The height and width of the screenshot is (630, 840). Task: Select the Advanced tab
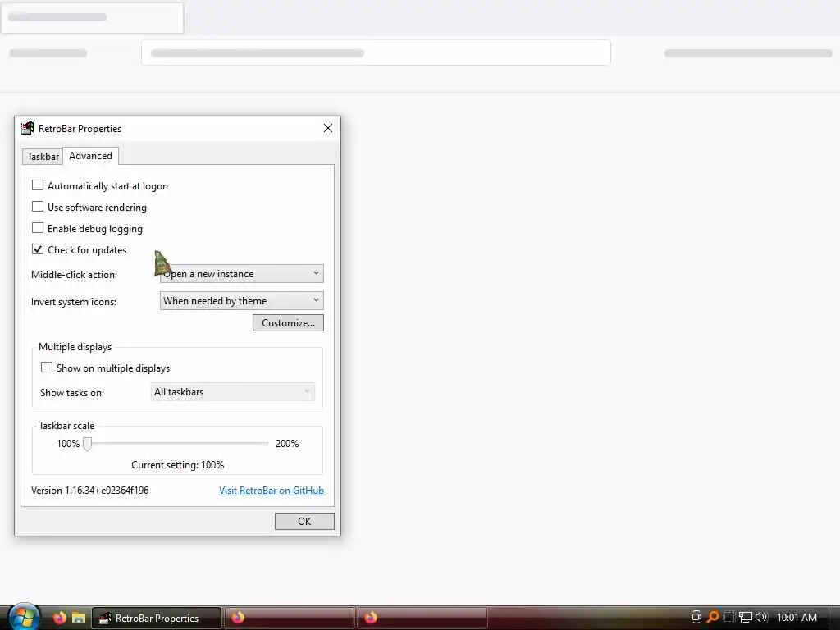[90, 156]
